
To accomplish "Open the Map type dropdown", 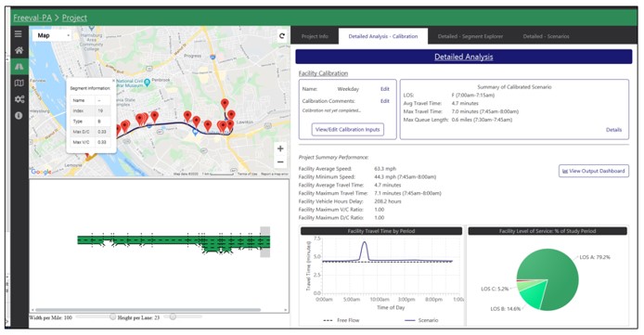I will coord(52,35).
